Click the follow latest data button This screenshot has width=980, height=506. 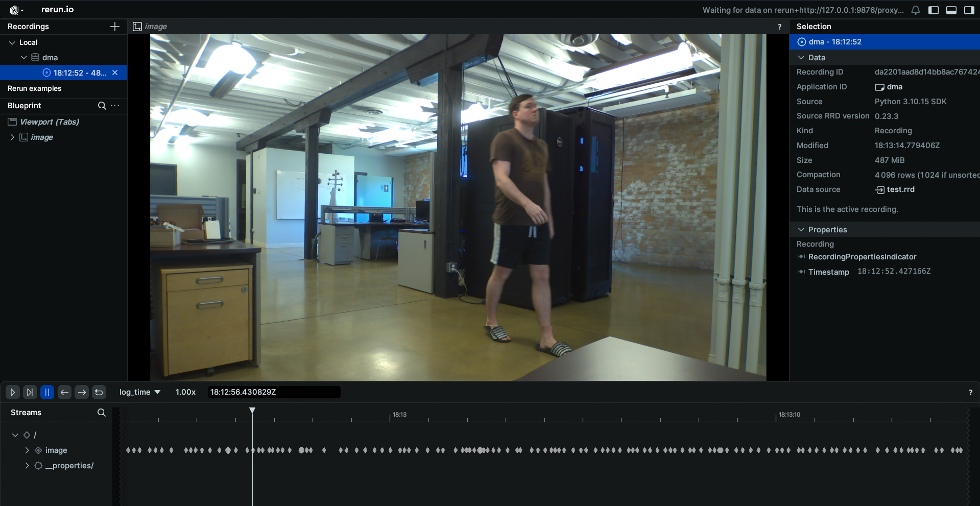coord(30,392)
